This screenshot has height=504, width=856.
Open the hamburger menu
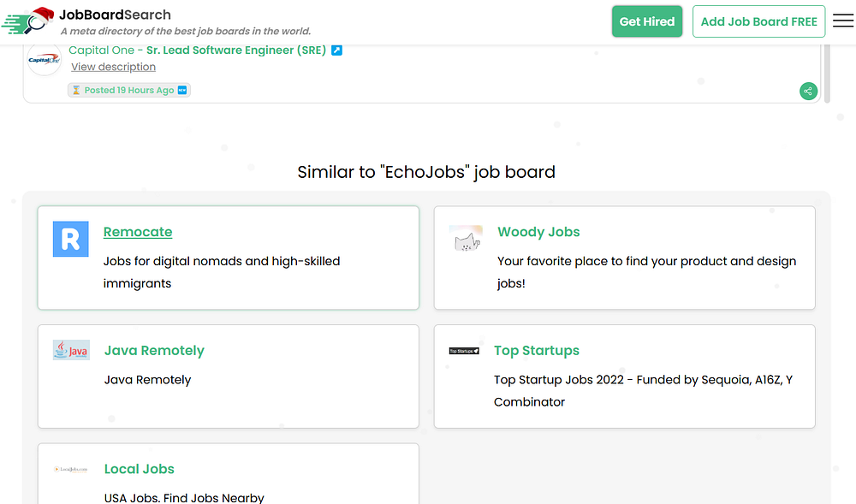pyautogui.click(x=842, y=21)
